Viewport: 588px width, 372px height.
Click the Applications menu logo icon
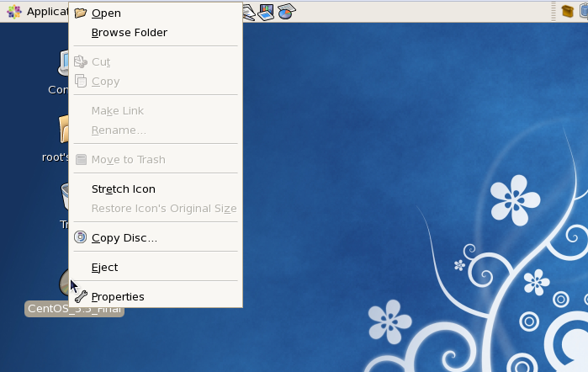click(x=14, y=12)
